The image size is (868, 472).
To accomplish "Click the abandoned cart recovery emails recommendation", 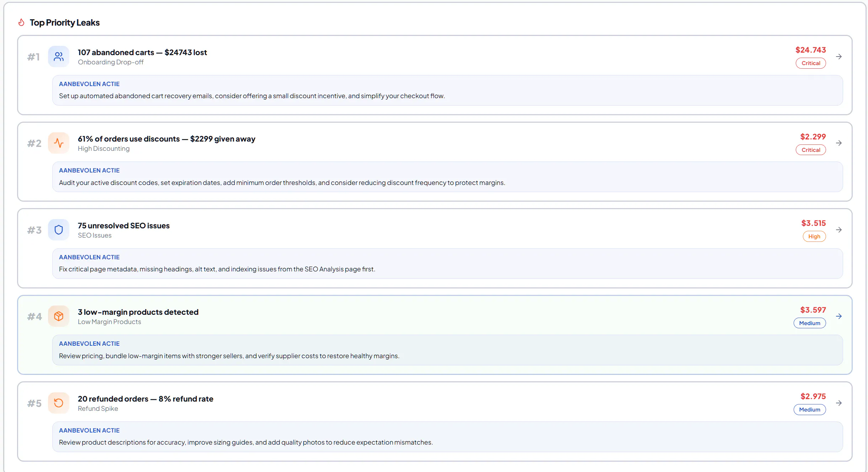I will [252, 96].
